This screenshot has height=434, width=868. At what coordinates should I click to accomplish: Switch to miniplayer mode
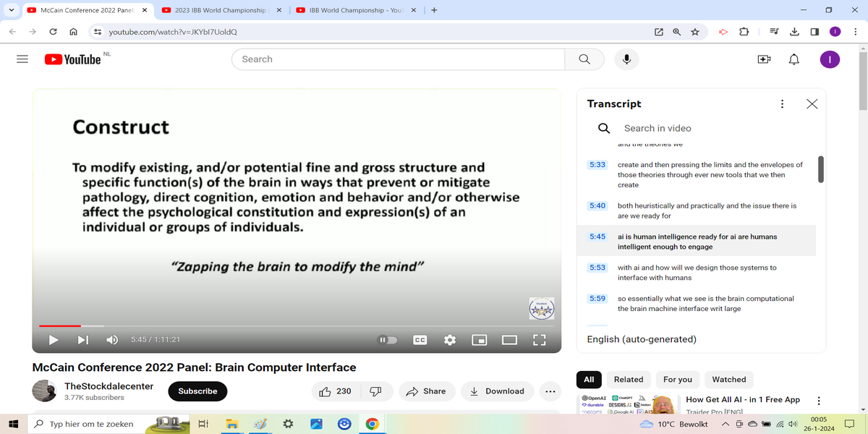pyautogui.click(x=479, y=339)
